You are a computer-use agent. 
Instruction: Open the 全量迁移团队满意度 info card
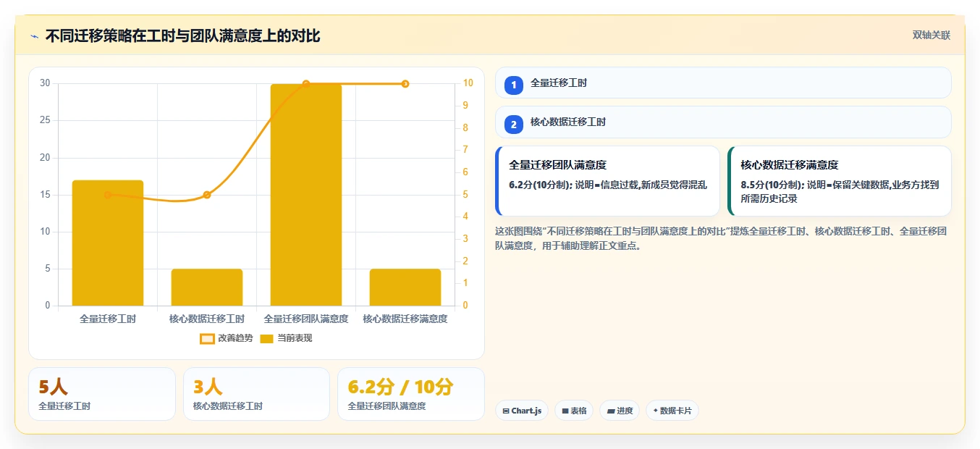pos(607,181)
